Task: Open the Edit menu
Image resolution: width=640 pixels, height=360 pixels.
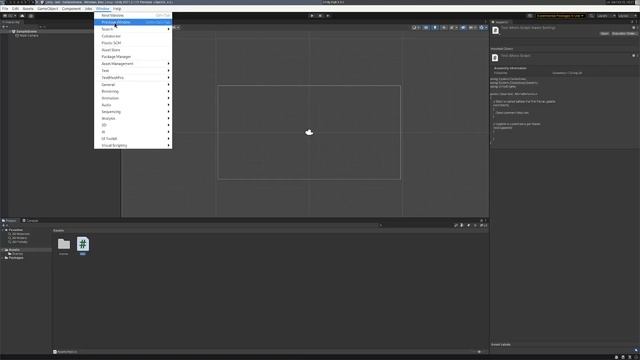Action: point(15,9)
